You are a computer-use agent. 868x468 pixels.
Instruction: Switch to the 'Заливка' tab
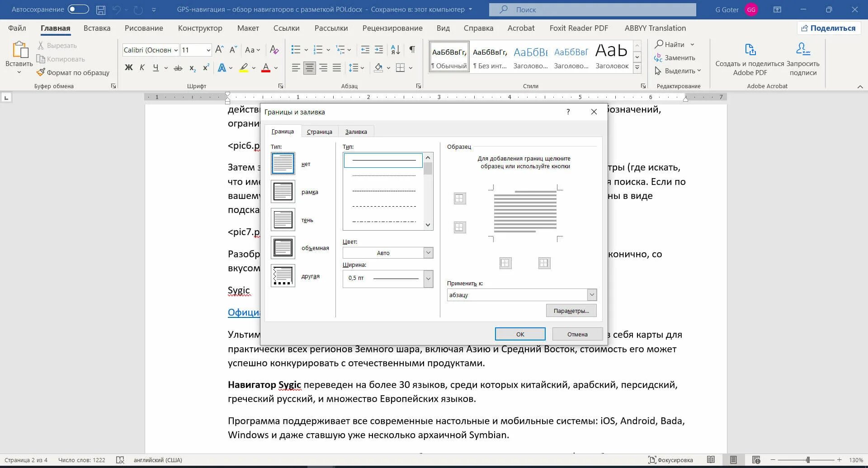click(356, 132)
